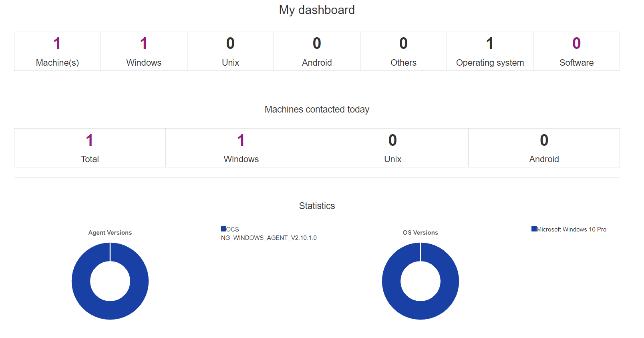Viewport: 644px width, 338px height.
Task: Open the Others count tile
Action: [x=403, y=51]
